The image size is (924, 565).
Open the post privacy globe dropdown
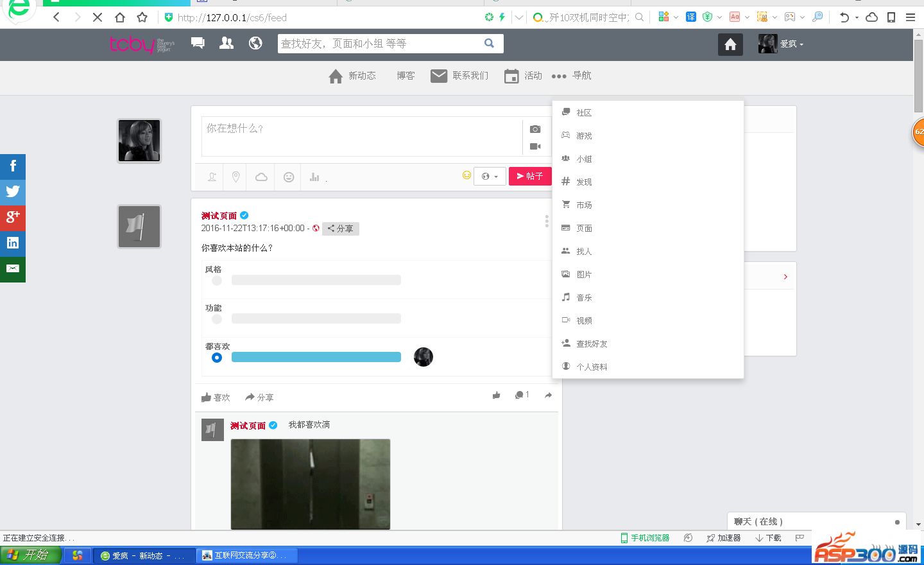point(490,177)
